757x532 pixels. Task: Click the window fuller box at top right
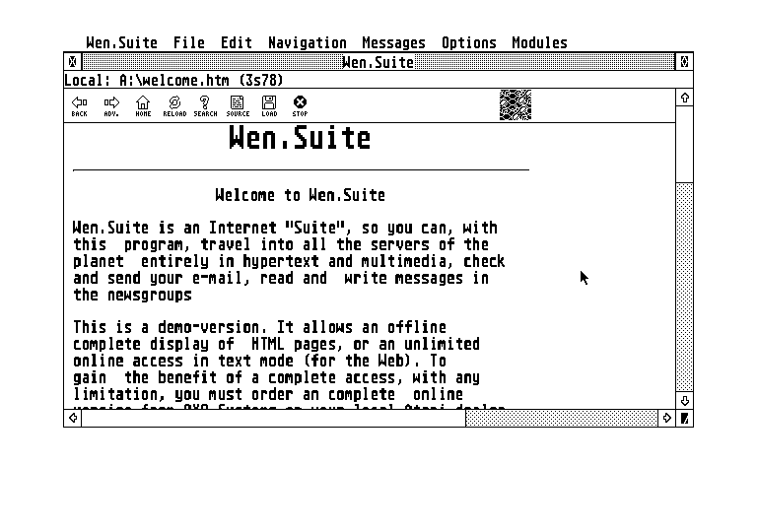pos(685,62)
